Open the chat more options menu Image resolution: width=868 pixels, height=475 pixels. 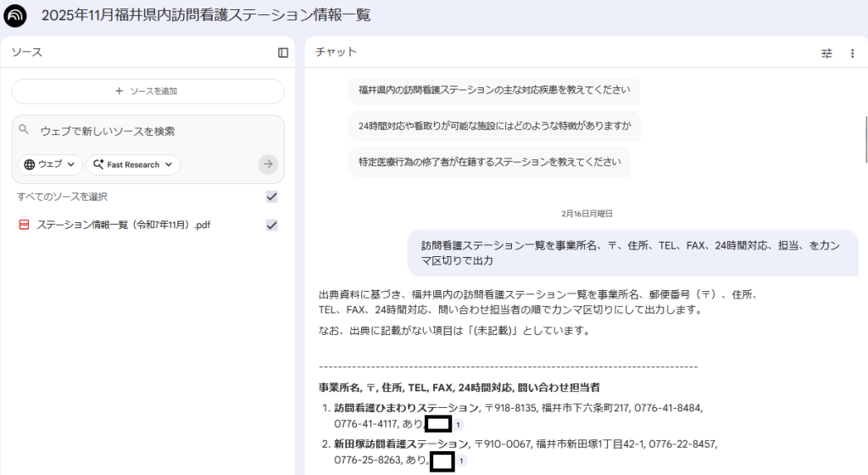pos(852,53)
